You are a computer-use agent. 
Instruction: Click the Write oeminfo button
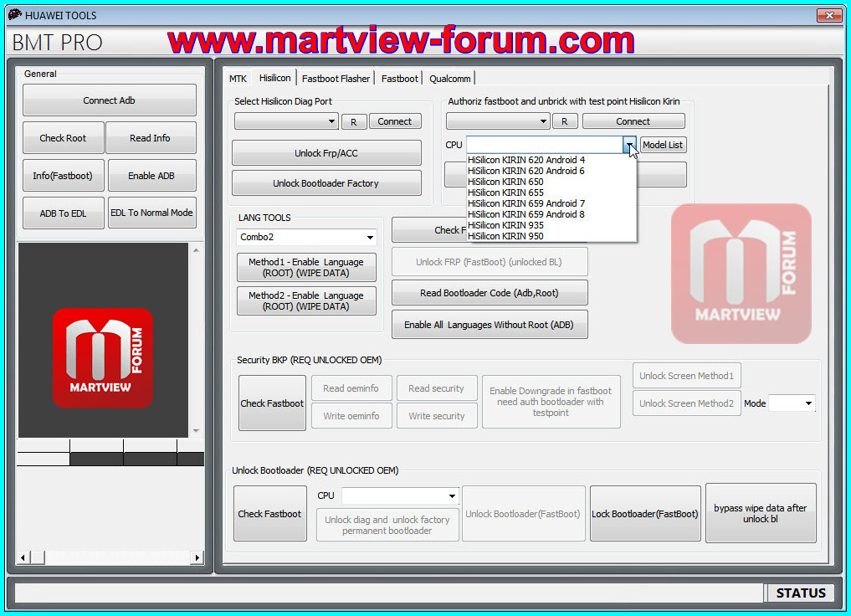351,416
